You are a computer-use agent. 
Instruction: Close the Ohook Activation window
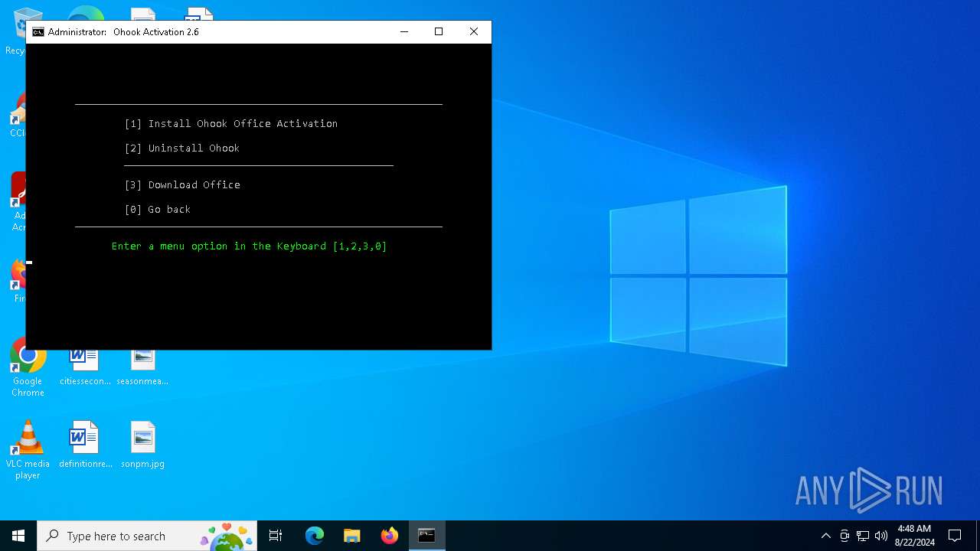point(474,32)
